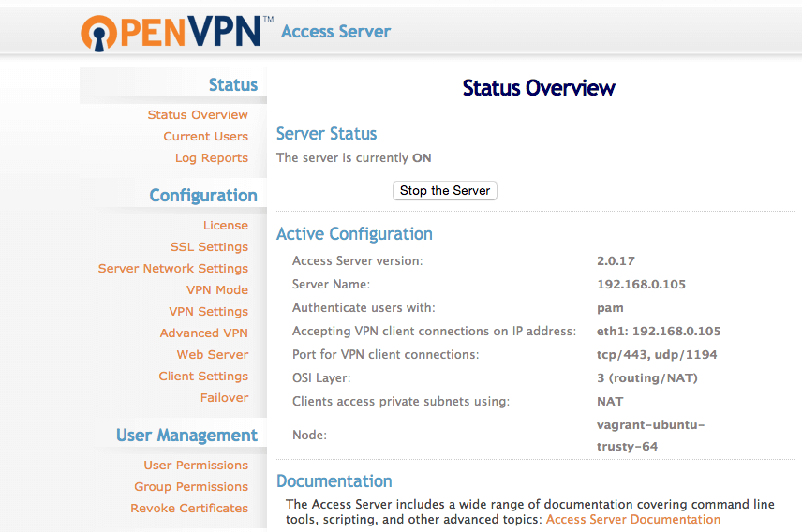Image resolution: width=802 pixels, height=532 pixels.
Task: Click the 'Authenticate users with:' label
Action: coord(364,308)
